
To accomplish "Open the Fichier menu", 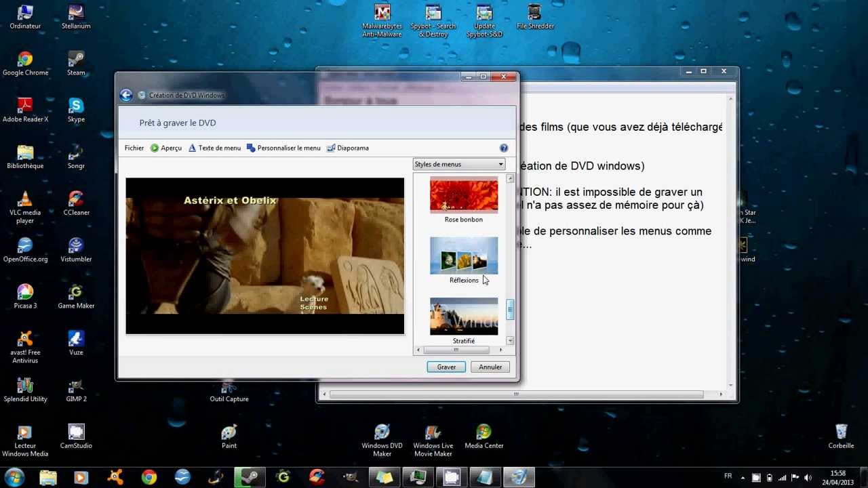I will [134, 148].
